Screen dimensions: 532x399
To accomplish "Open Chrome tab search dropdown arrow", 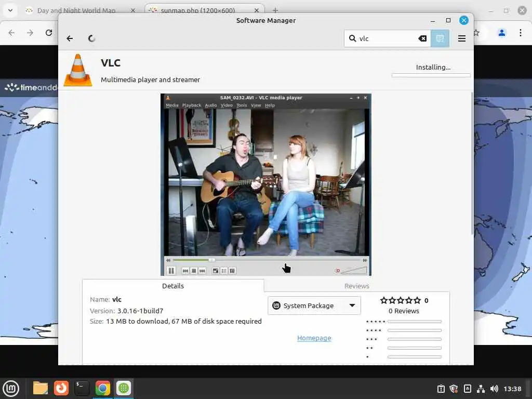I will 10,10.
